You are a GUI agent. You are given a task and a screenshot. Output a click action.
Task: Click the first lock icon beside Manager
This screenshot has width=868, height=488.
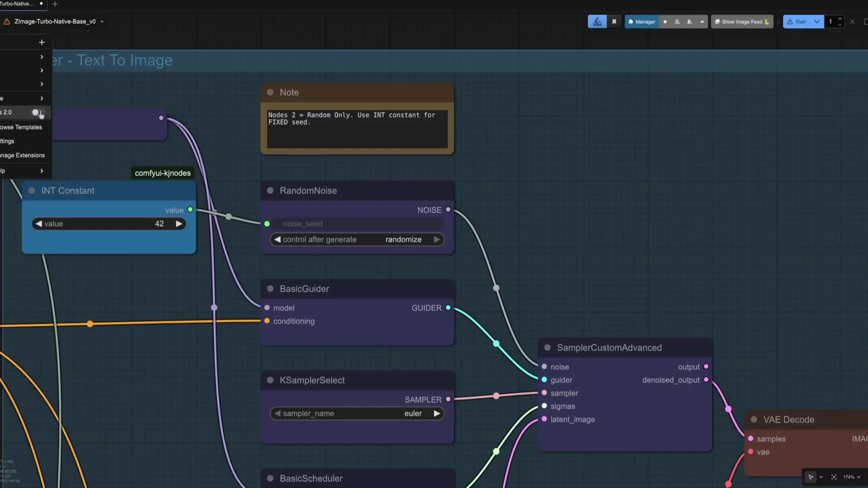click(x=677, y=21)
